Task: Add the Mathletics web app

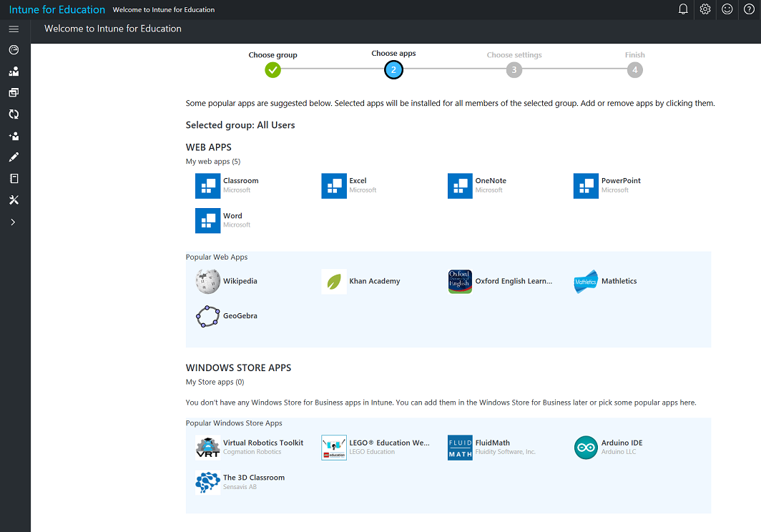Action: tap(605, 282)
